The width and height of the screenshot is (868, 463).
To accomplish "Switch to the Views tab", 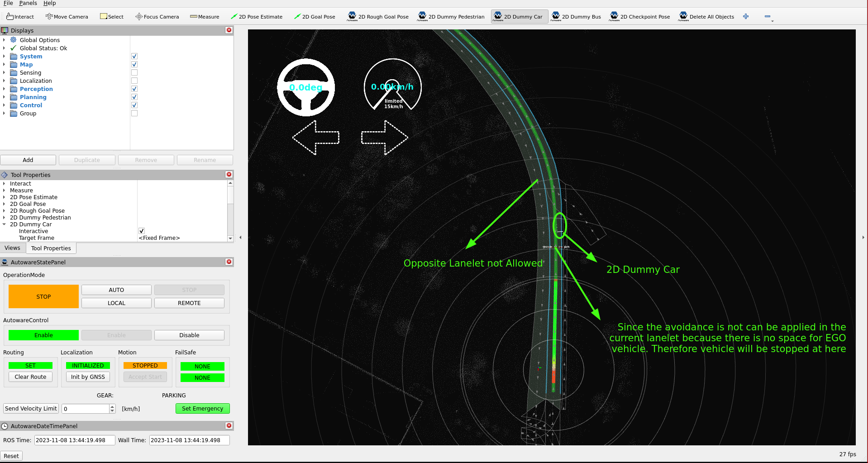I will coord(13,248).
